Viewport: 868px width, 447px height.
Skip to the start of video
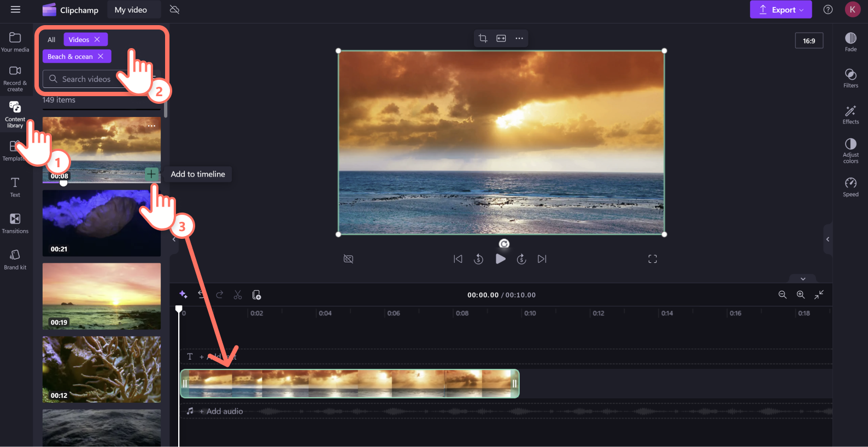tap(458, 259)
